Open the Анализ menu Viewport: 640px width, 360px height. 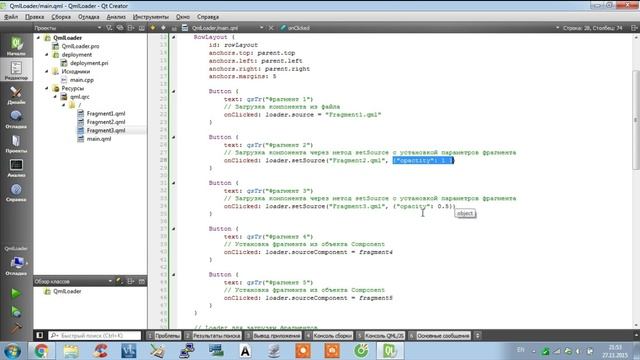click(x=116, y=17)
